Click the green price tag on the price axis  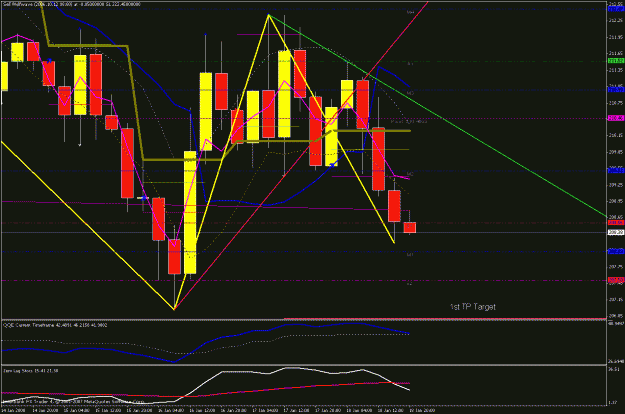[x=615, y=61]
